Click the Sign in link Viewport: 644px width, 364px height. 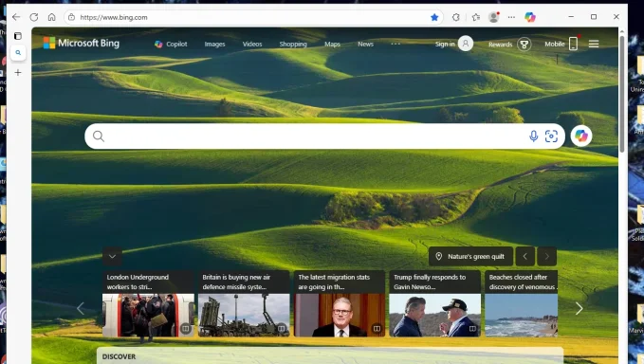[445, 44]
